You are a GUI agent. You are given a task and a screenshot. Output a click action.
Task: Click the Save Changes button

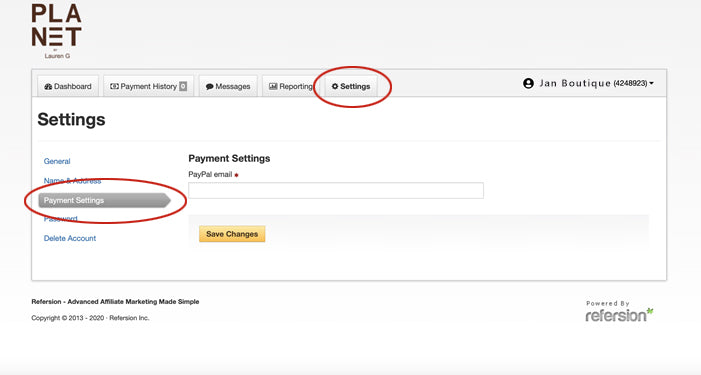pos(232,234)
